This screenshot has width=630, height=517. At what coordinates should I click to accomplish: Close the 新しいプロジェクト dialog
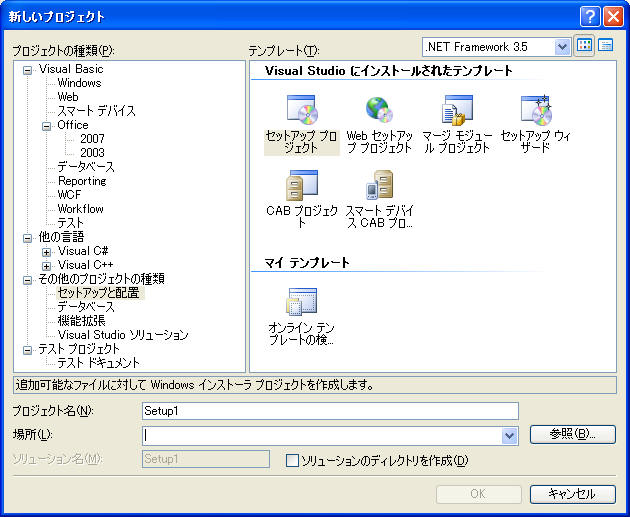click(x=614, y=16)
